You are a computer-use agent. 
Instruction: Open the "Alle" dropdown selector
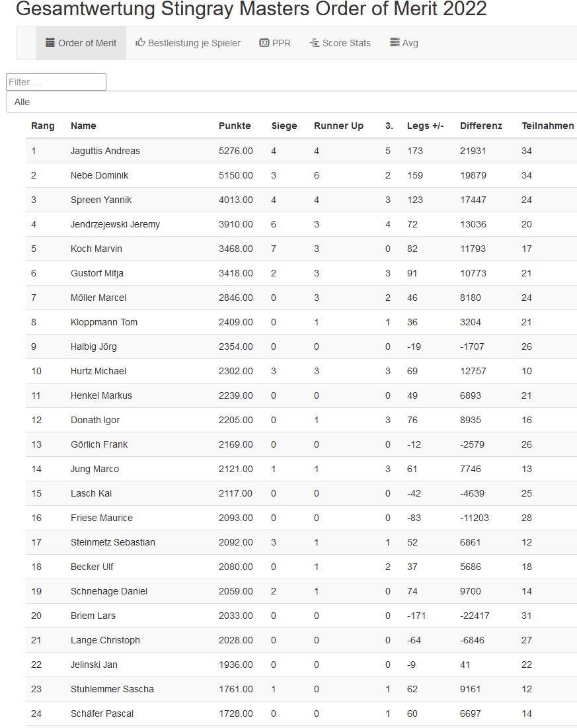[291, 102]
